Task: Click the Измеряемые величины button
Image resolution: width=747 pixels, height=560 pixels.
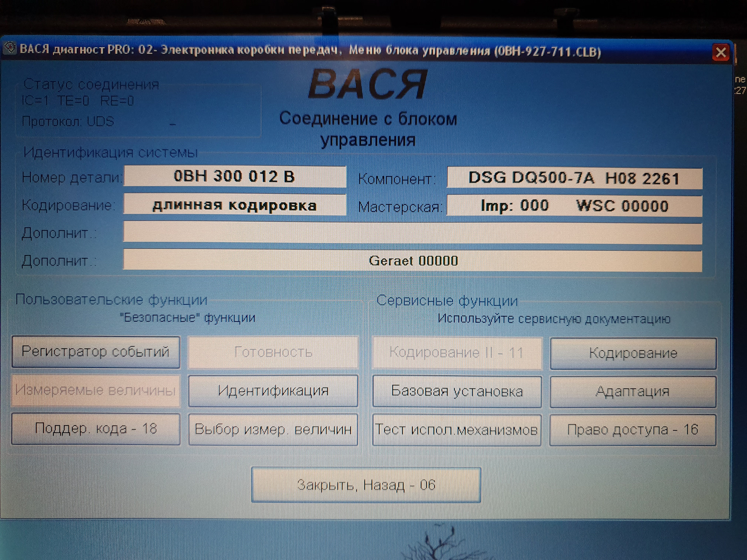Action: 96,390
